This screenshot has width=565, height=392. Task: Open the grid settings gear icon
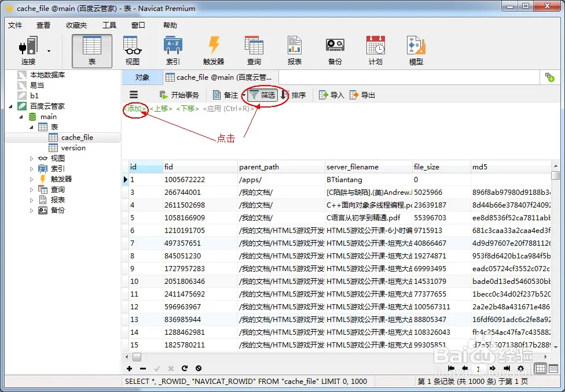pos(520,368)
